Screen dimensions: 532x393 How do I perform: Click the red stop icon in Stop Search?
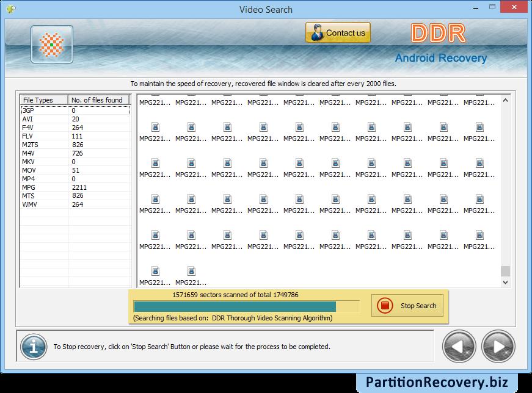385,305
